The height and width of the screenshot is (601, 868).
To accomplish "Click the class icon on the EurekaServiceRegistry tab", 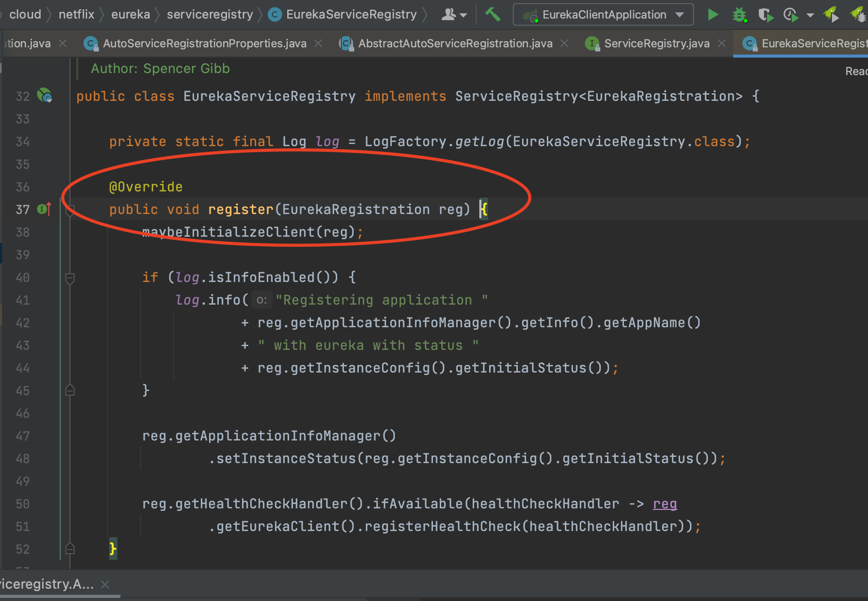I will coord(750,44).
